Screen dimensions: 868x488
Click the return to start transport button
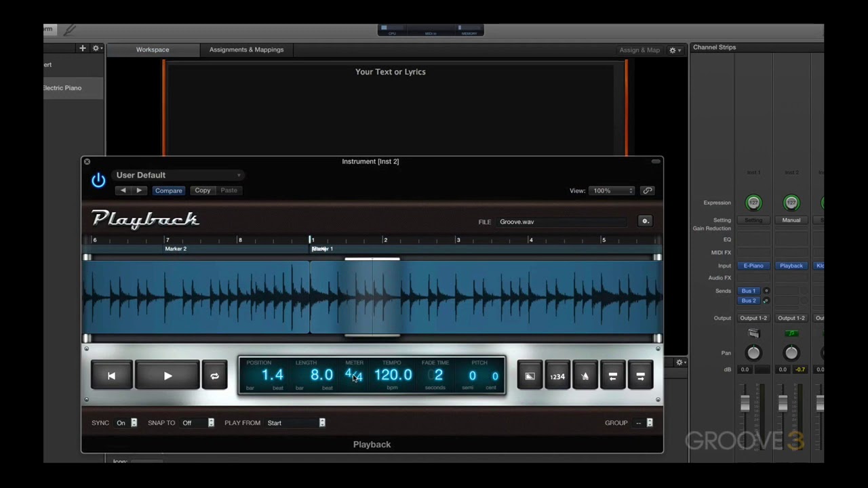[112, 375]
